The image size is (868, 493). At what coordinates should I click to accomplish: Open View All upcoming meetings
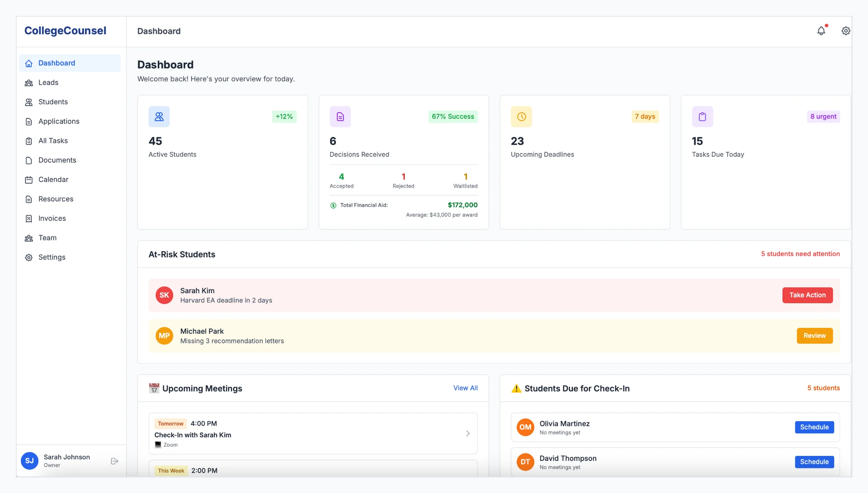(465, 388)
